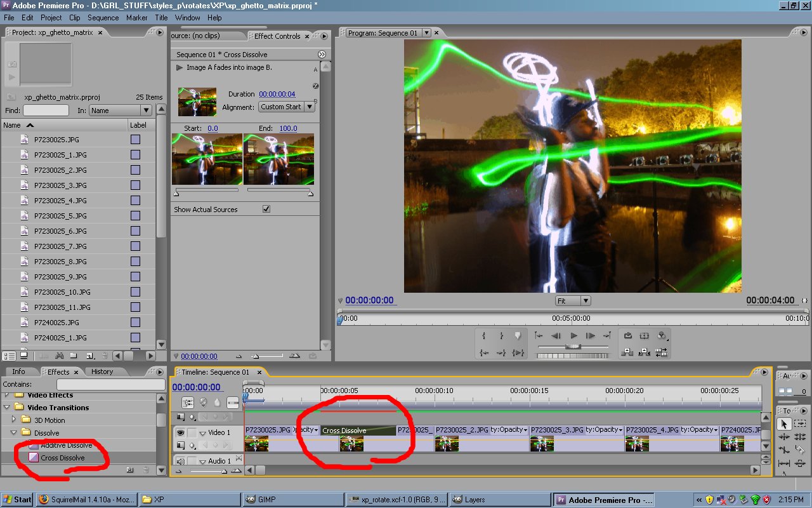
Task: Select the Rate Stretch tool
Action: pyautogui.click(x=785, y=450)
